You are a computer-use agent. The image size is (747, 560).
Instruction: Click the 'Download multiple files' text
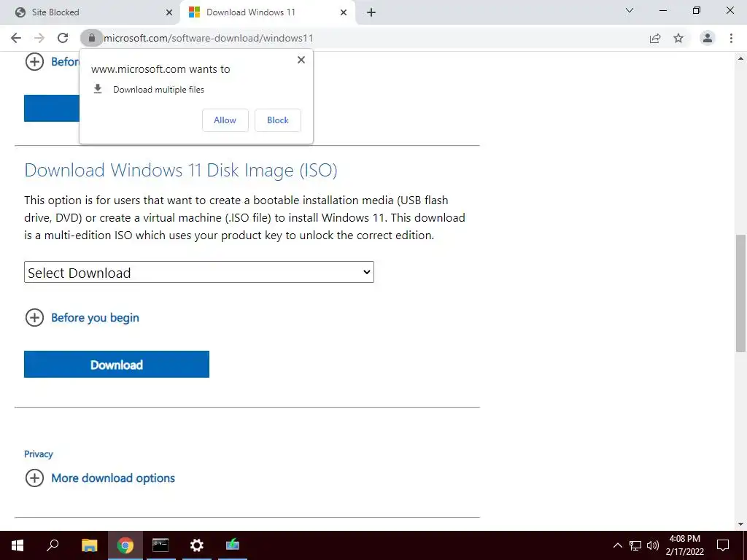pos(158,90)
